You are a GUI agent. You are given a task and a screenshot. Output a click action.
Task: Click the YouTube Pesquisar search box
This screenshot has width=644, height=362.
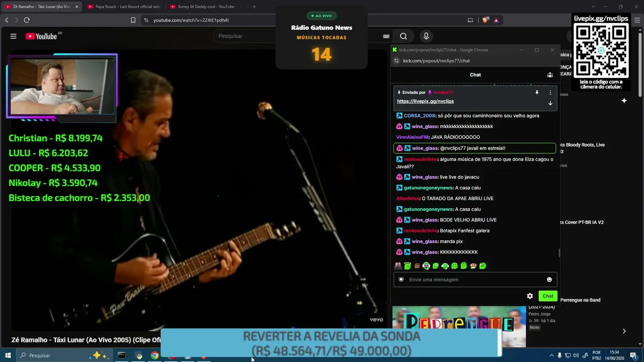coord(298,36)
